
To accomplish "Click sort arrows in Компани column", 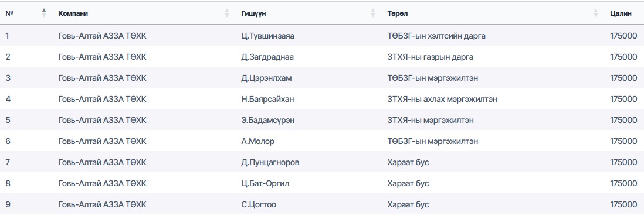I will click(227, 13).
